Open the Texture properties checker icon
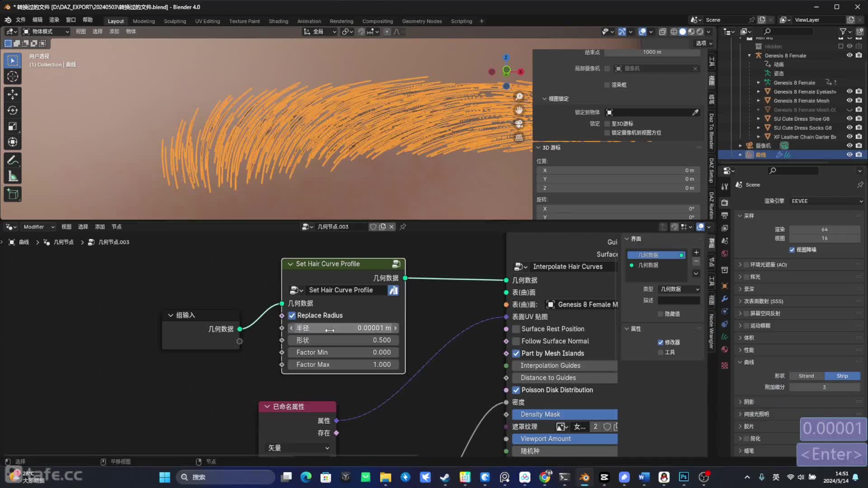The width and height of the screenshot is (868, 488). coord(725,366)
